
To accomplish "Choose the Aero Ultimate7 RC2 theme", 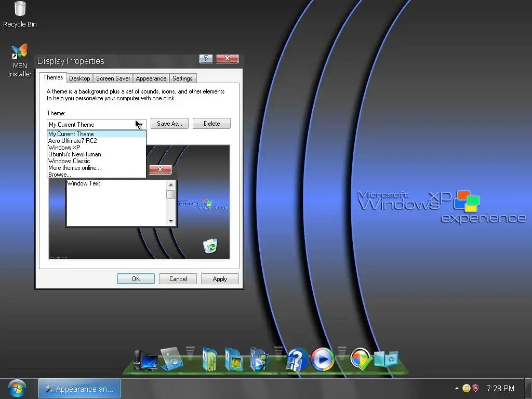I will coord(96,141).
